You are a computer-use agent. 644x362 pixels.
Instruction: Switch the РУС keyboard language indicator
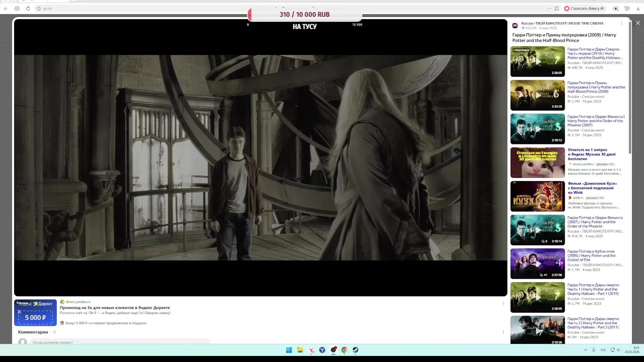pos(603,350)
